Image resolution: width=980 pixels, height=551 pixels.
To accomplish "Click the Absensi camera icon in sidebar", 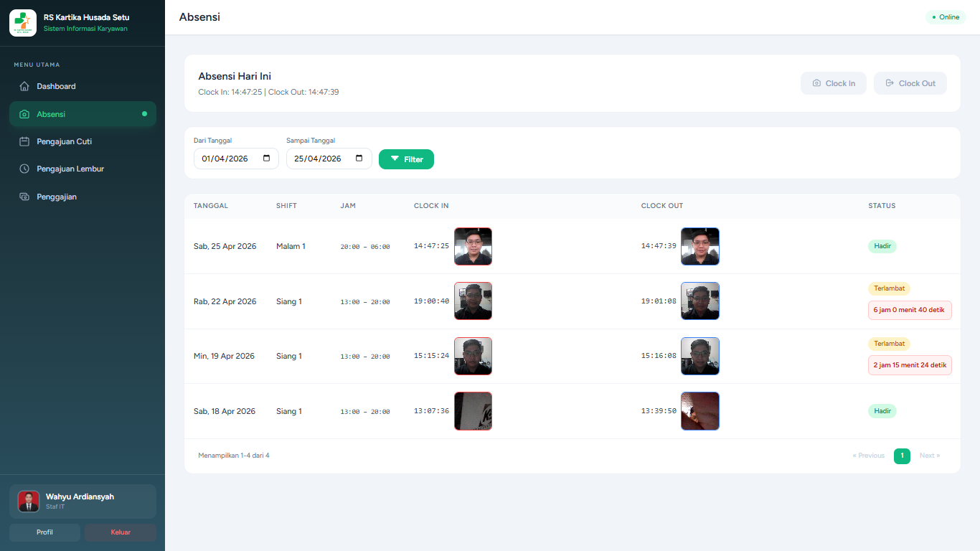I will (24, 114).
